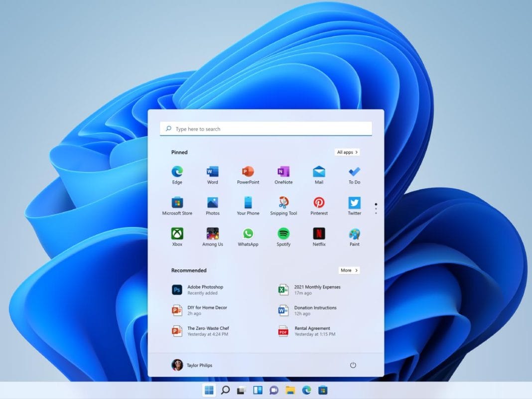Expand the All apps list
The width and height of the screenshot is (532, 399).
tap(347, 152)
